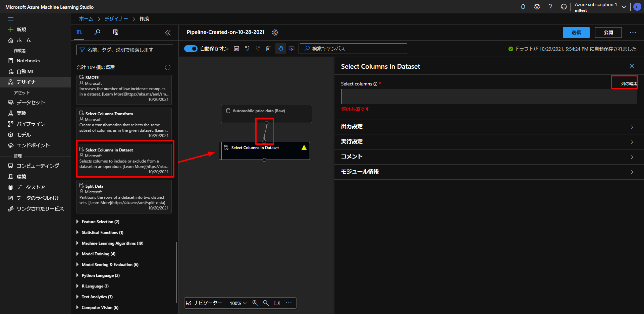Toggle the auto-save switch off

pyautogui.click(x=191, y=49)
